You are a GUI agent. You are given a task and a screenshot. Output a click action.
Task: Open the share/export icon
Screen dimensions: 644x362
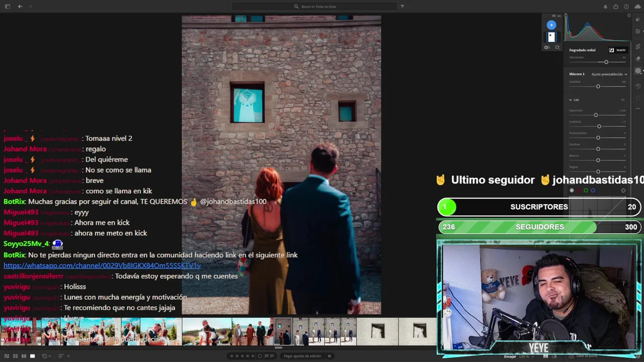pos(616,7)
